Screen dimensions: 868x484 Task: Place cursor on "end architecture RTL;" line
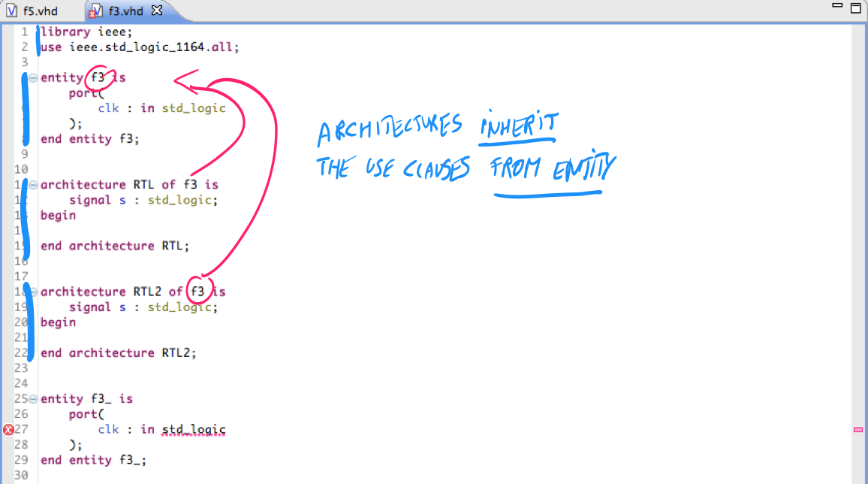pos(115,245)
